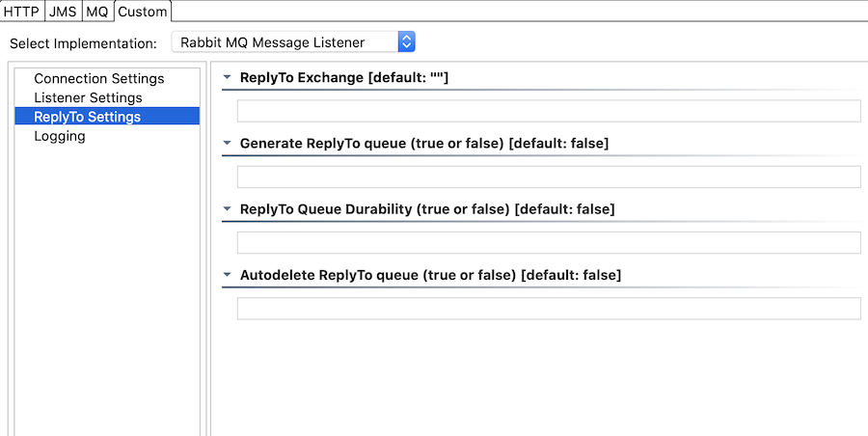Select the Custom tab
The width and height of the screenshot is (868, 436).
(143, 12)
